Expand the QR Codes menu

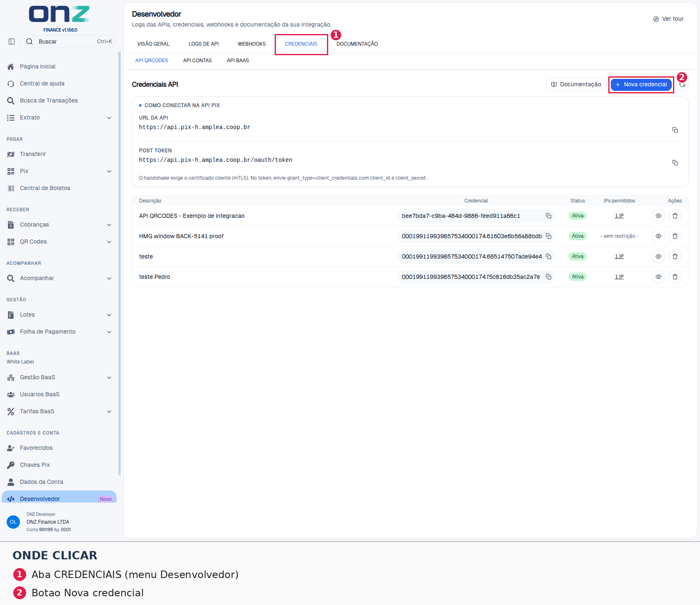[59, 242]
